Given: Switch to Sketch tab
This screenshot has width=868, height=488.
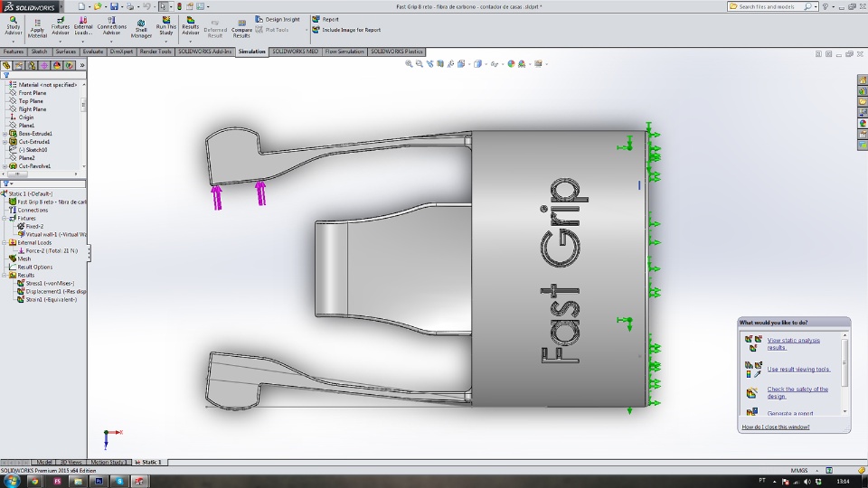Looking at the screenshot, I should coord(39,52).
